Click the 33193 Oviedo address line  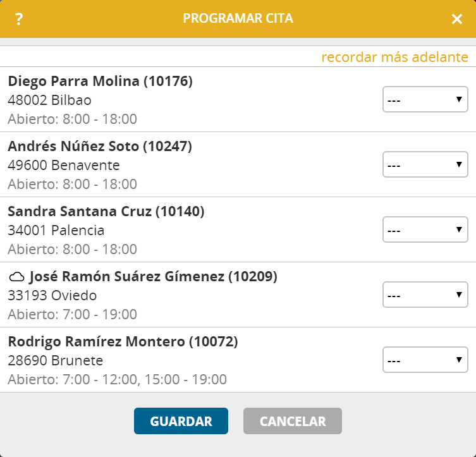pyautogui.click(x=52, y=296)
